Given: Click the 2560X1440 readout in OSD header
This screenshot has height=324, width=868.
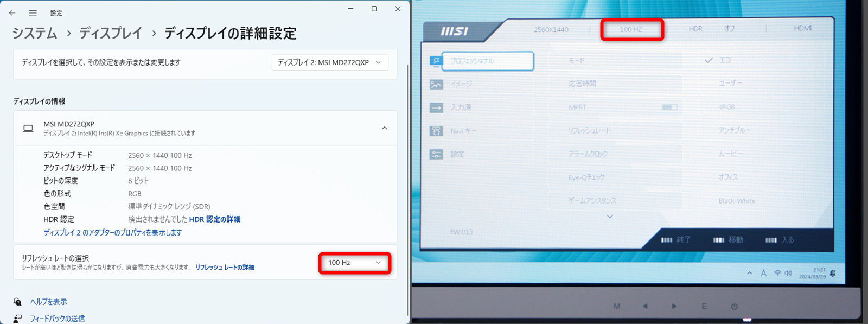Looking at the screenshot, I should click(551, 30).
